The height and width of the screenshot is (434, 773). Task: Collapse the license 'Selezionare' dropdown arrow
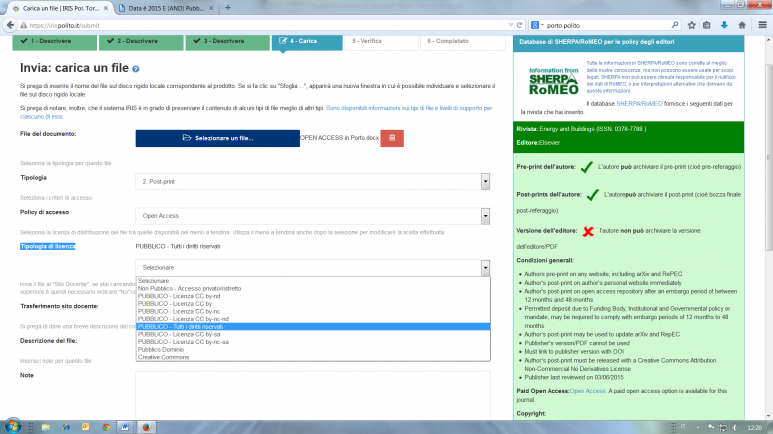click(486, 268)
